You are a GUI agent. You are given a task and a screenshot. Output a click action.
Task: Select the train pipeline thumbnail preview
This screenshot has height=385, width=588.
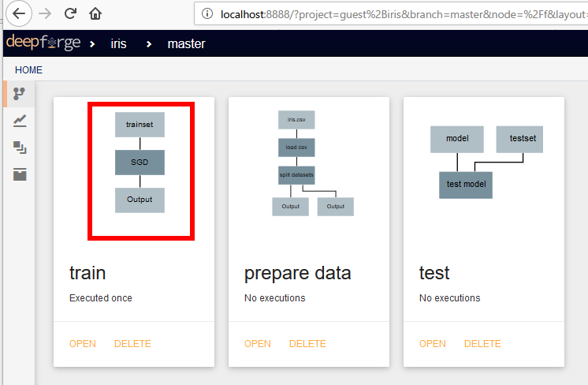click(x=141, y=171)
